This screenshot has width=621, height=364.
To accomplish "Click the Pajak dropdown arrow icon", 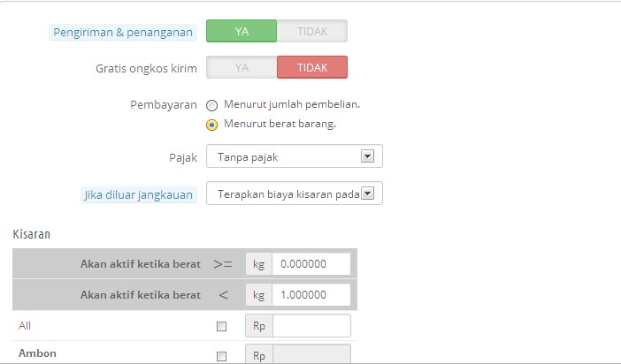I will [x=367, y=156].
